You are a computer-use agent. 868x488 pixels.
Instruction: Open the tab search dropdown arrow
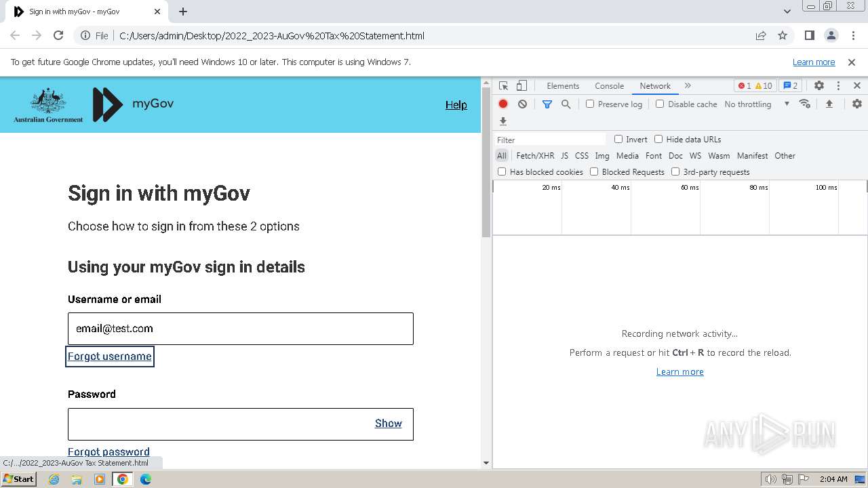787,12
